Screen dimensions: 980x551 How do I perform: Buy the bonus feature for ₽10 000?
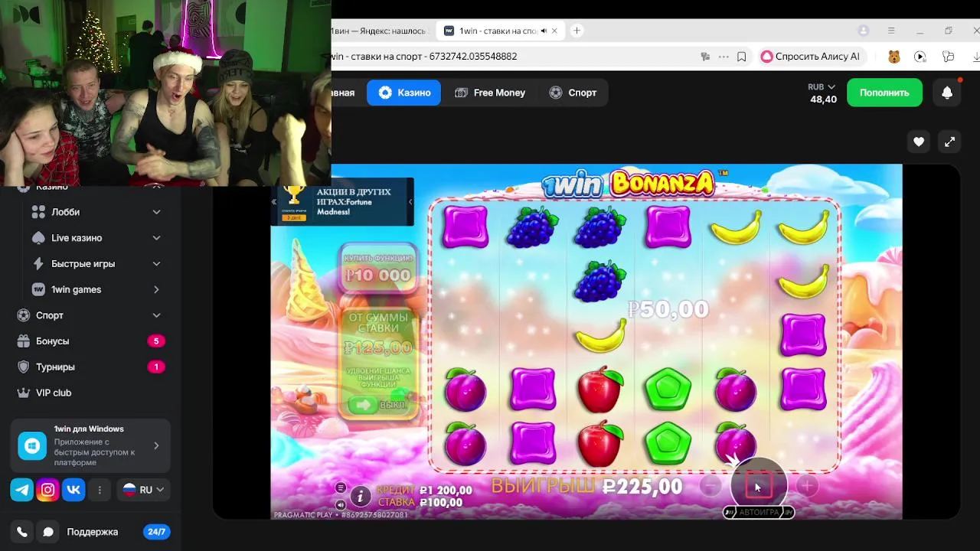click(378, 269)
